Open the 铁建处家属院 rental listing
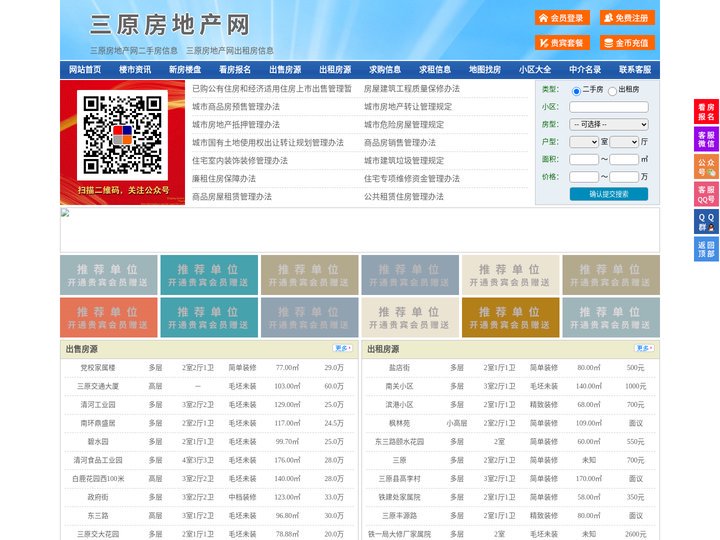This screenshot has width=720, height=540. point(399,497)
